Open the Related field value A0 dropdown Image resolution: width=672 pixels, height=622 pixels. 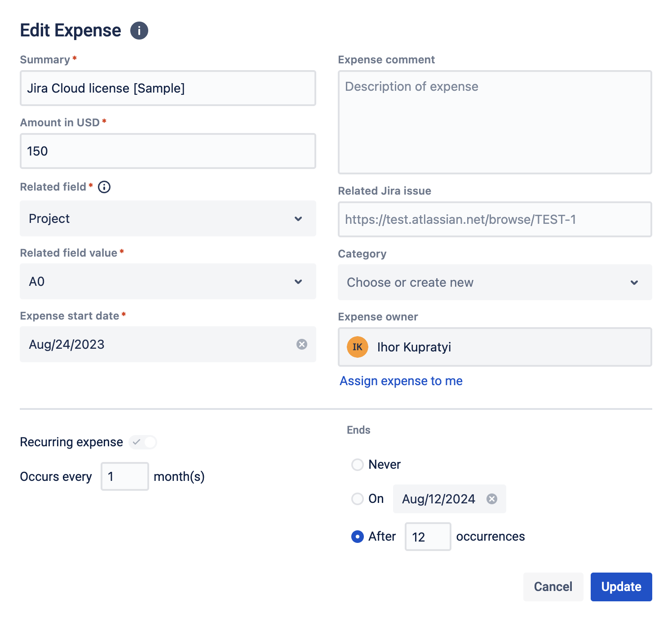pos(168,281)
